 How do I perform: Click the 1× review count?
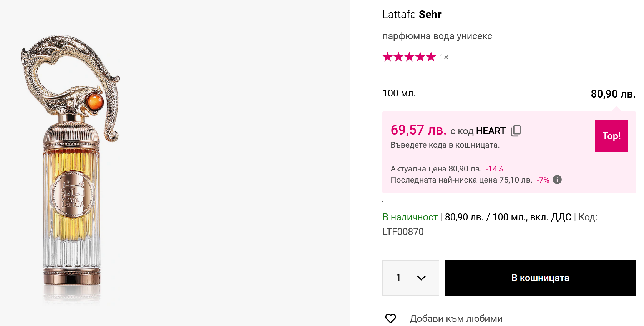click(444, 57)
